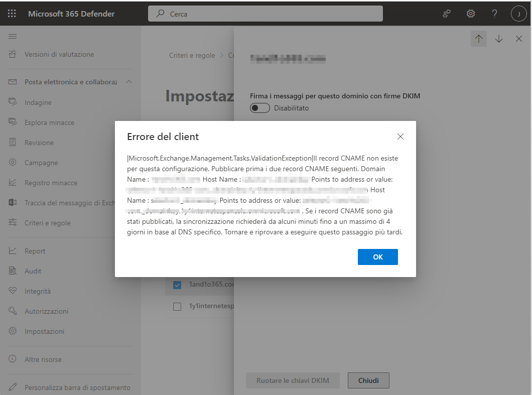Viewport: 532px width, 395px height.
Task: Collapse the navigation hamburger menu
Action: 13,36
